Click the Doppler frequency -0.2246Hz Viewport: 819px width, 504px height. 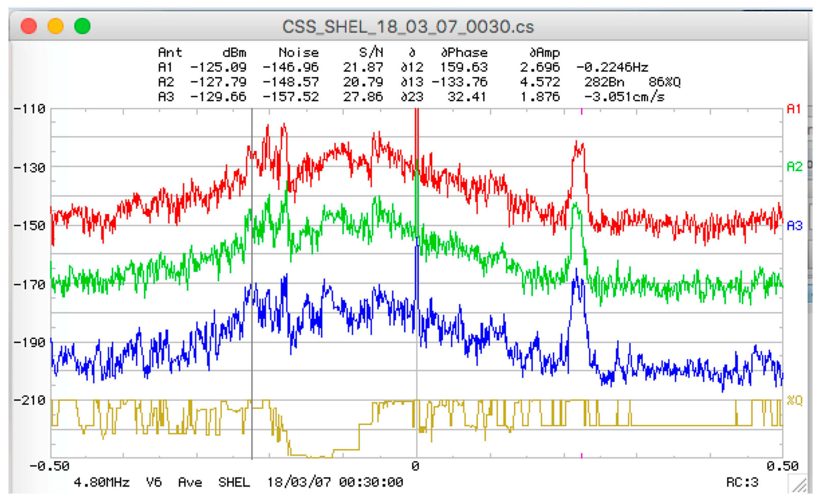[613, 68]
